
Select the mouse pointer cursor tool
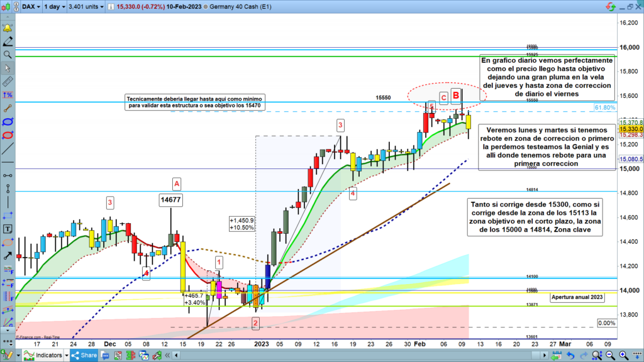click(x=8, y=68)
